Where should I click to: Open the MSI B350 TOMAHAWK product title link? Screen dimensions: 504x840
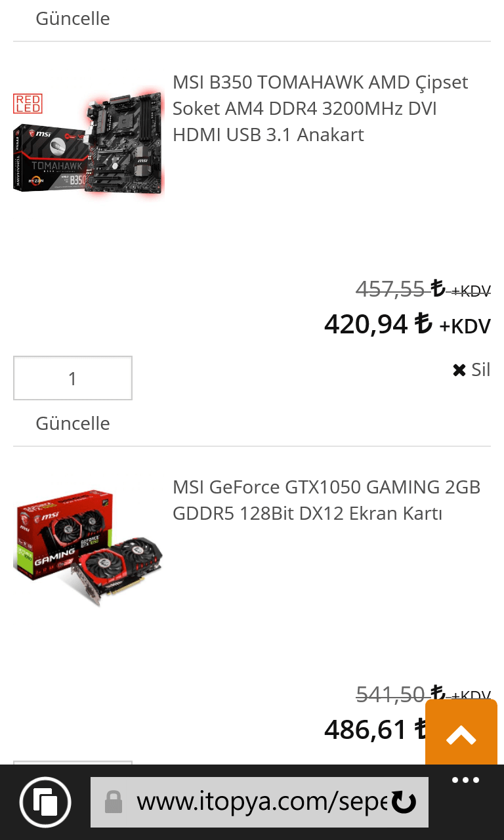(x=320, y=108)
